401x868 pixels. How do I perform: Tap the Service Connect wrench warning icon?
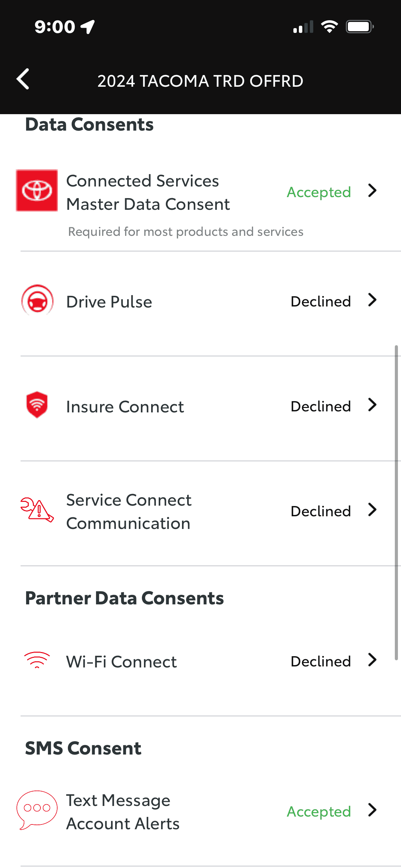tap(37, 510)
